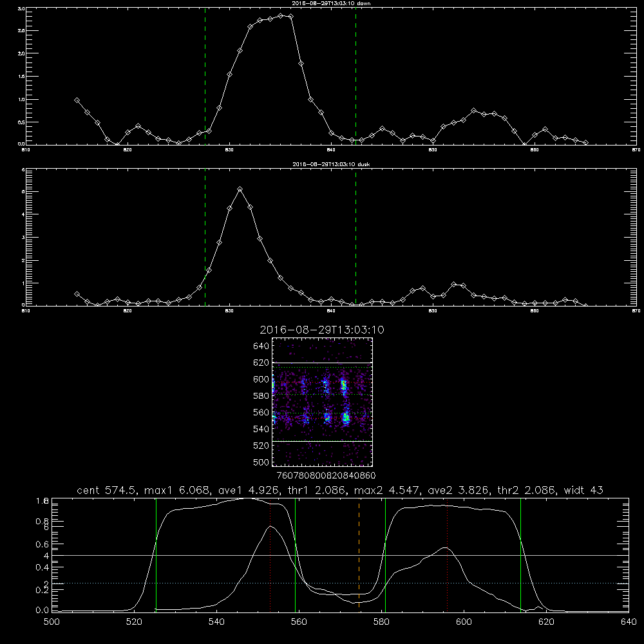Image resolution: width=644 pixels, height=644 pixels.
Task: Click the 560 y-axis label beside spectral image
Action: (261, 412)
